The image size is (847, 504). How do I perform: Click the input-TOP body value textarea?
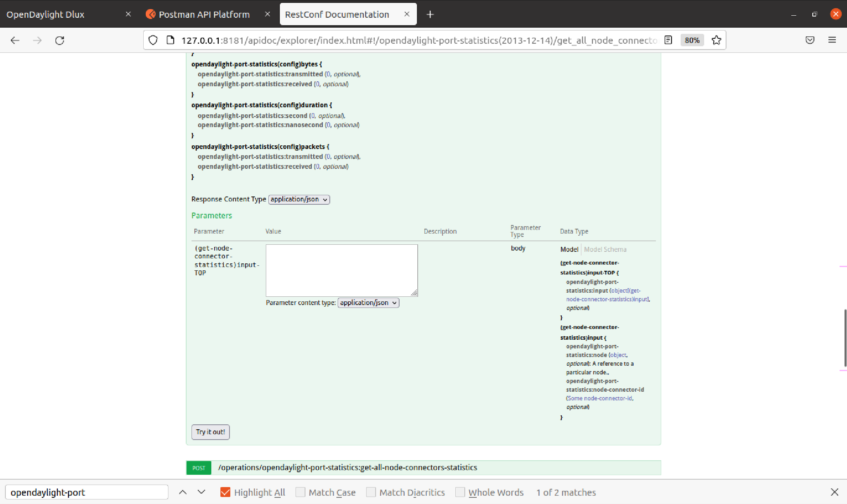(341, 270)
